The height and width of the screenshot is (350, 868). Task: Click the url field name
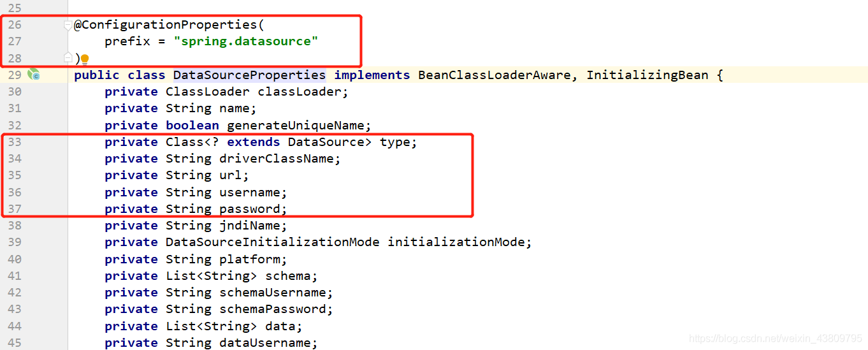(231, 175)
